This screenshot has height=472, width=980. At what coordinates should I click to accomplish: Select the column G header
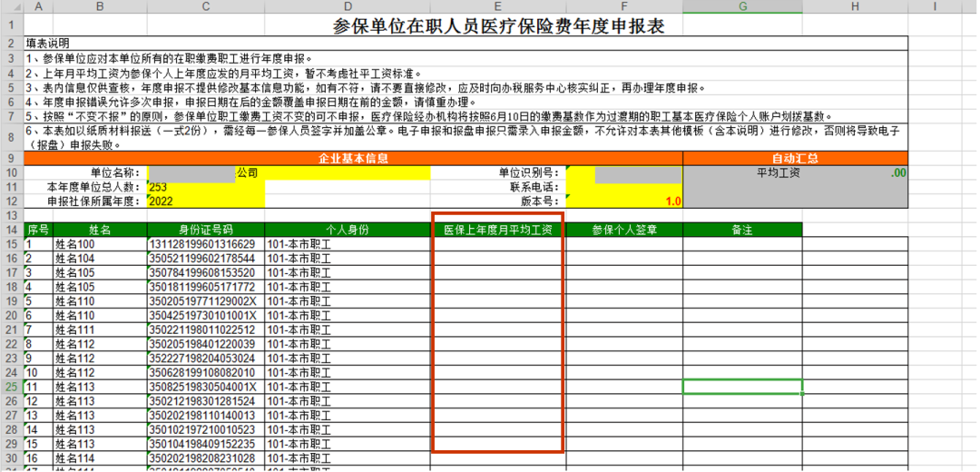742,6
